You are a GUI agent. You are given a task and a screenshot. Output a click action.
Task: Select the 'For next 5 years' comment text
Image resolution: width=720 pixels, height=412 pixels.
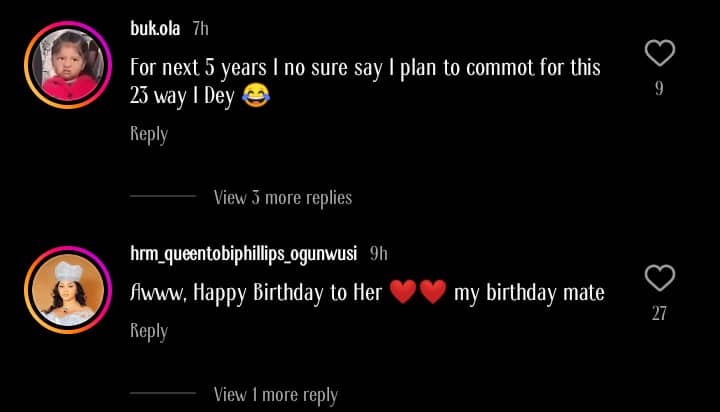pyautogui.click(x=365, y=82)
